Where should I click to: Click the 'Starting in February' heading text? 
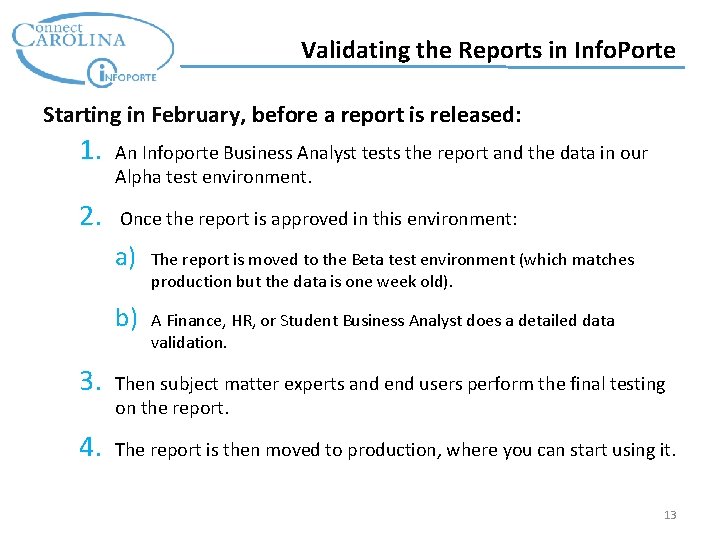[x=282, y=115]
